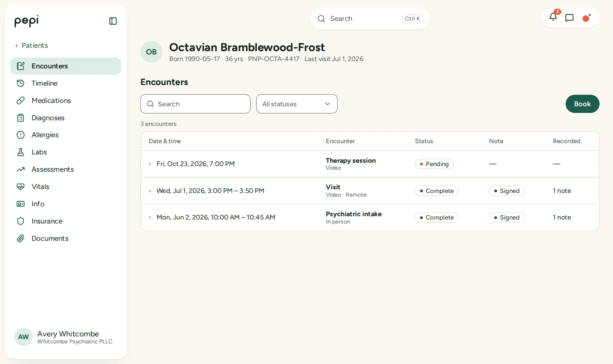Click the AW user avatar
The width and height of the screenshot is (613, 364).
(x=23, y=337)
